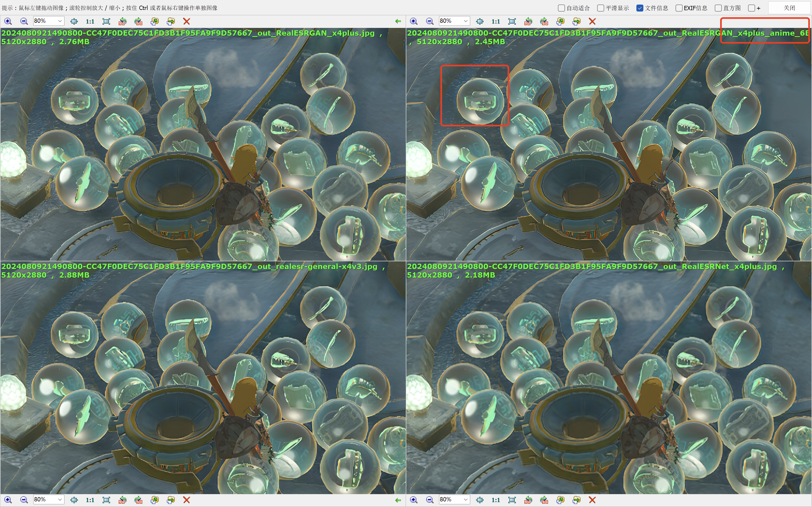Click move-to-folder icon in bottom-right toolbar
This screenshot has width=812, height=507.
click(577, 499)
